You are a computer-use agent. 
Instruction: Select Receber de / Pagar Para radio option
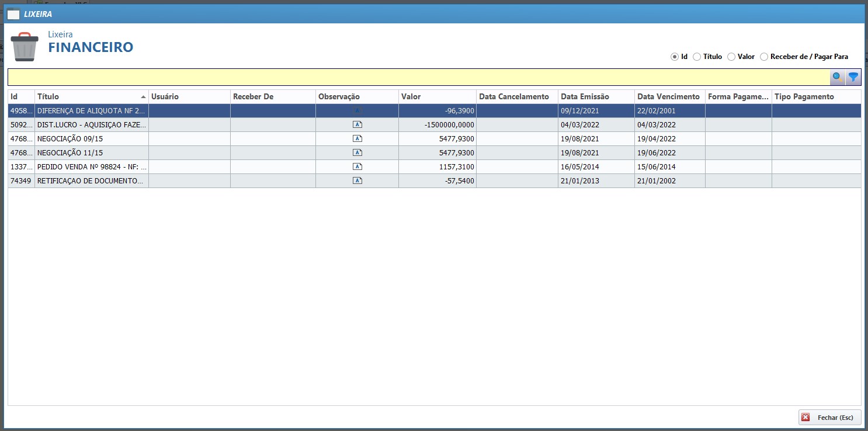[764, 57]
